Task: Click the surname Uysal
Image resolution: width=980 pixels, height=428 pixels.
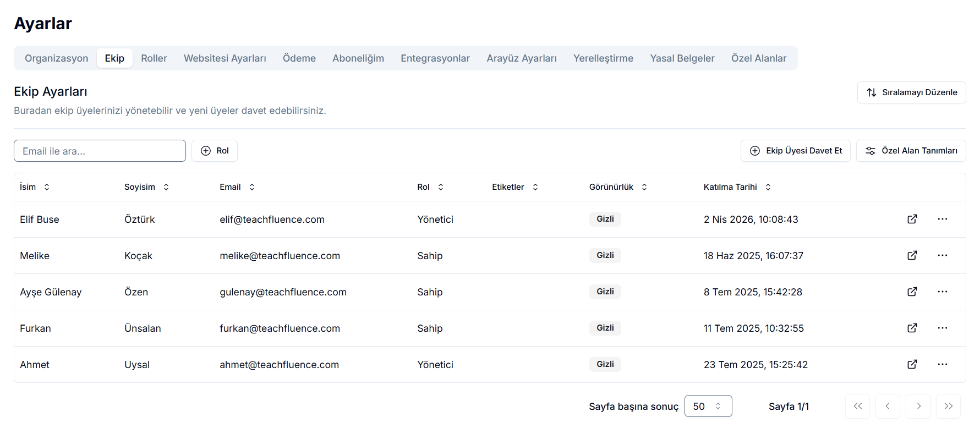Action: [x=137, y=365]
